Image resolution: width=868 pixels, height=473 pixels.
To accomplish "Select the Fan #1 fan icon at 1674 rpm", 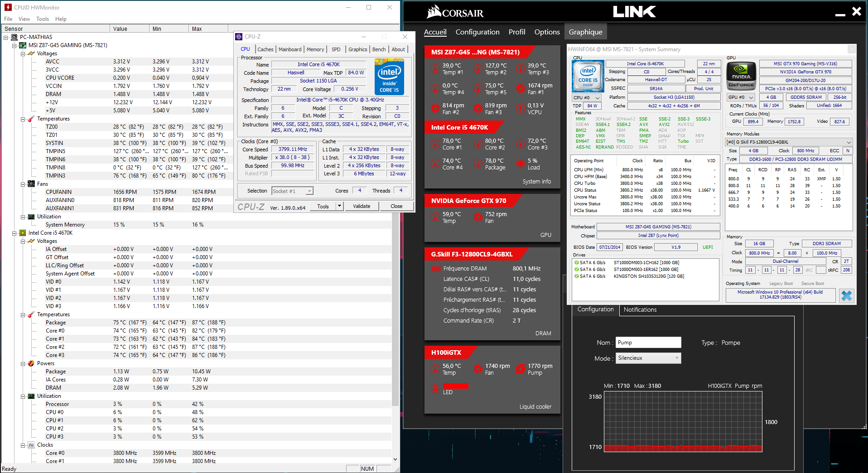I will coord(521,89).
